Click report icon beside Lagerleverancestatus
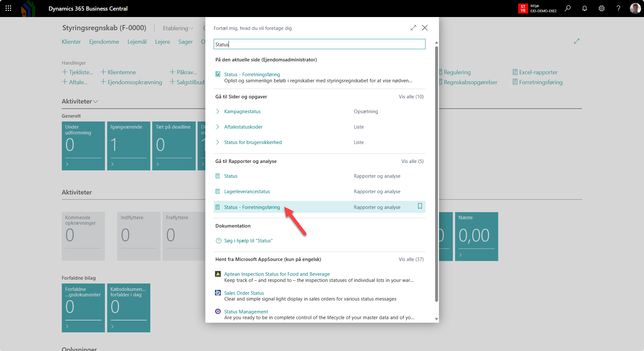This screenshot has width=644, height=351. point(218,192)
